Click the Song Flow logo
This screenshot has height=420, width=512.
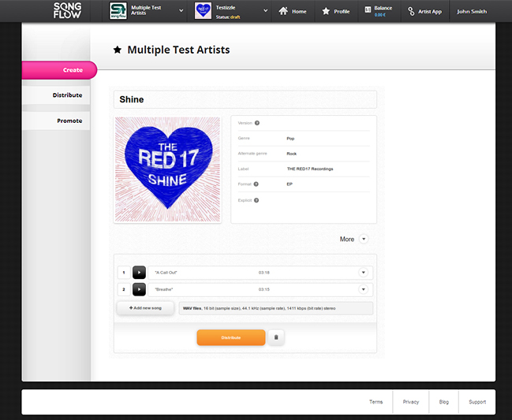[67, 10]
